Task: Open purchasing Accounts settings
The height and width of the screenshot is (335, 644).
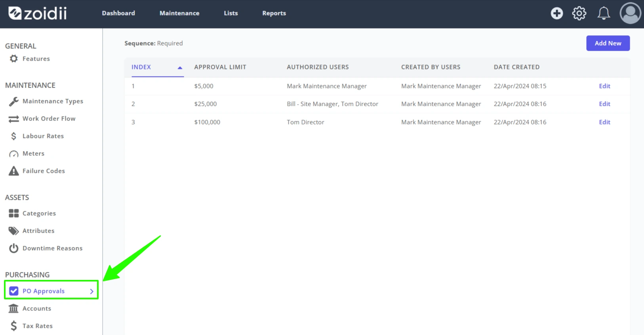Action: click(x=37, y=308)
